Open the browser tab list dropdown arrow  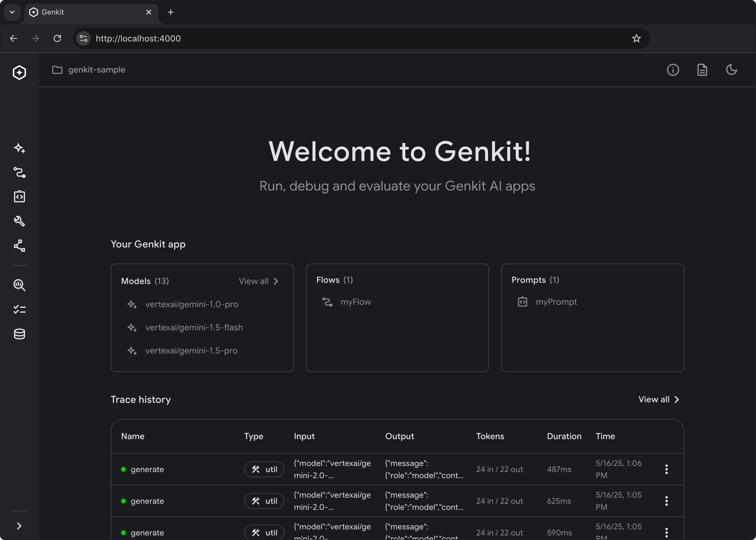(x=12, y=12)
